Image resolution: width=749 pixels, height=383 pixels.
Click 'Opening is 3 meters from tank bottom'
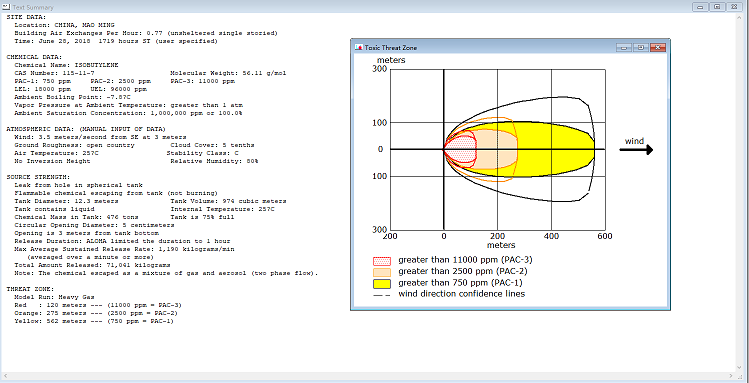pyautogui.click(x=86, y=234)
